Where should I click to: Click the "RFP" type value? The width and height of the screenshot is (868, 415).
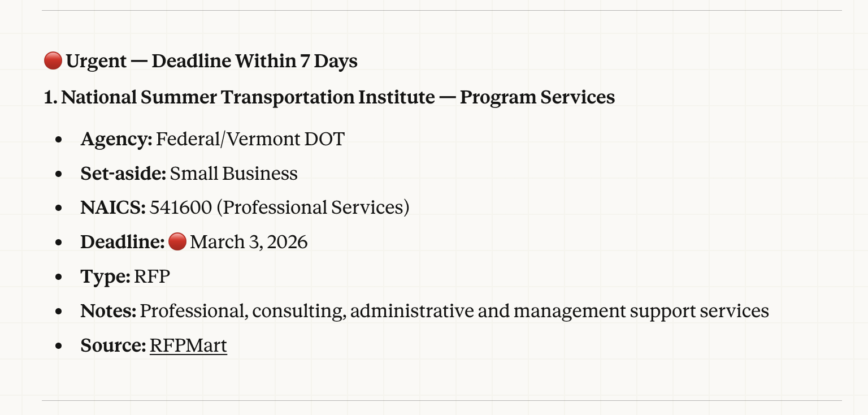point(152,276)
